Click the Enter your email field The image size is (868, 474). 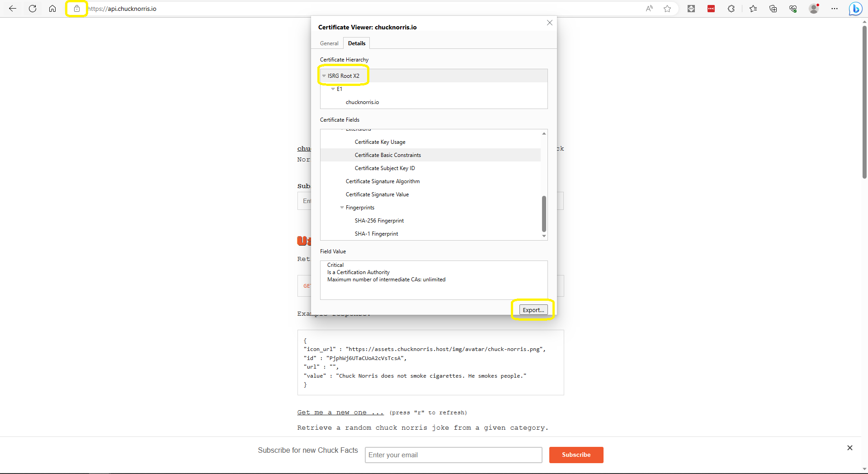pyautogui.click(x=453, y=455)
